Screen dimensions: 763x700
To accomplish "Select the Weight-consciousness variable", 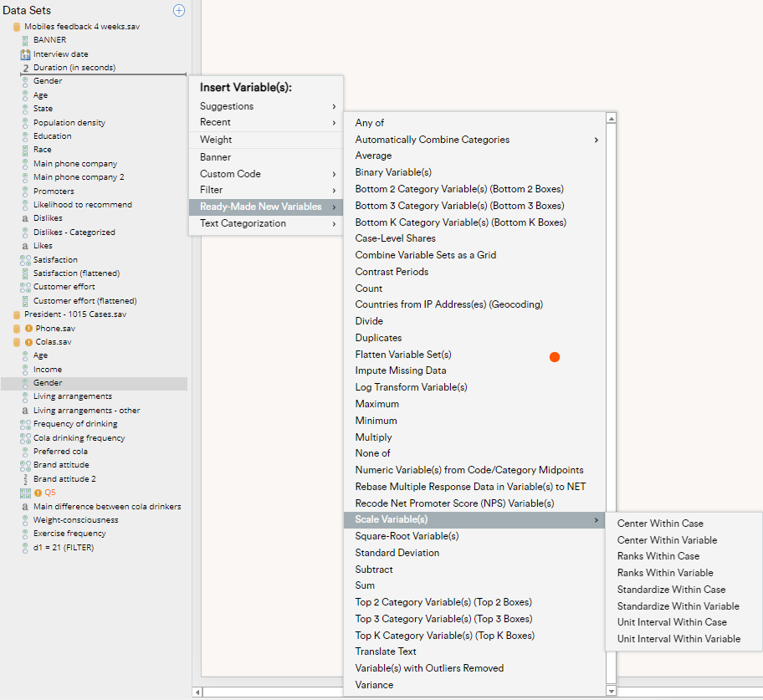I will 75,520.
